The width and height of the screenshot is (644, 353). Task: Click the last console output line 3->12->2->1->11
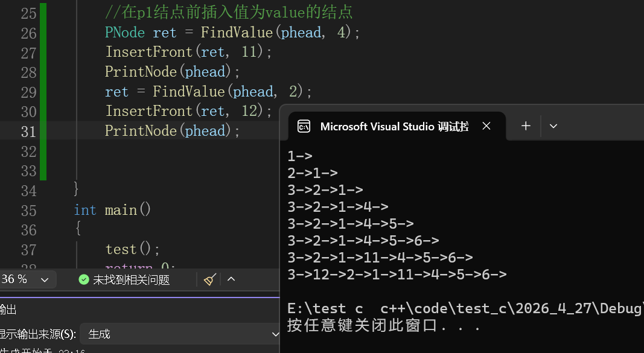(x=397, y=274)
